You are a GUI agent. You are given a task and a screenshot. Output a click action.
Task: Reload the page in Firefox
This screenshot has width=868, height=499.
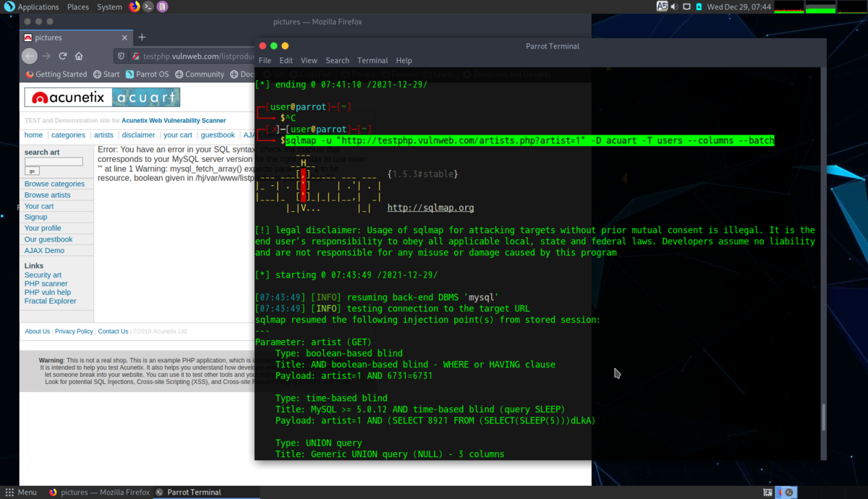tap(63, 56)
